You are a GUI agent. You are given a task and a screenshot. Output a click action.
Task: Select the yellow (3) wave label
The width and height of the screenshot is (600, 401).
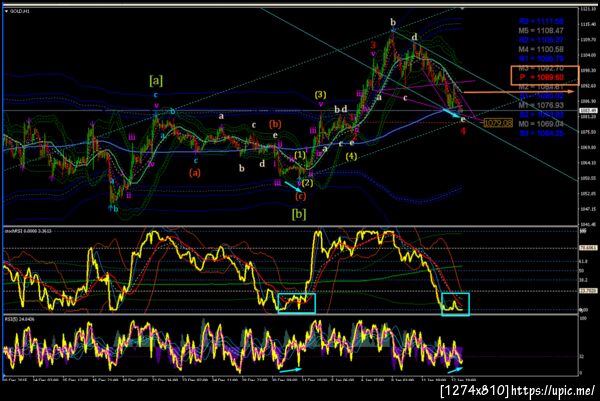click(321, 95)
